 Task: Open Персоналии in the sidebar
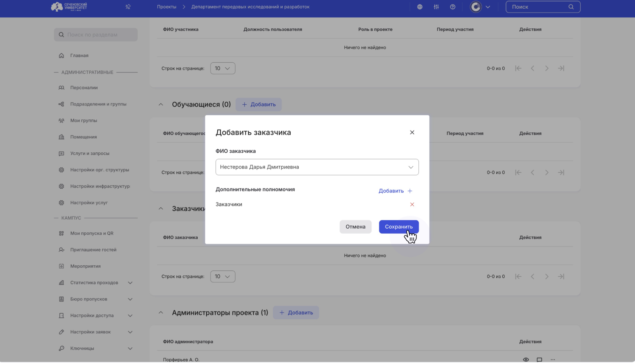[x=84, y=87]
